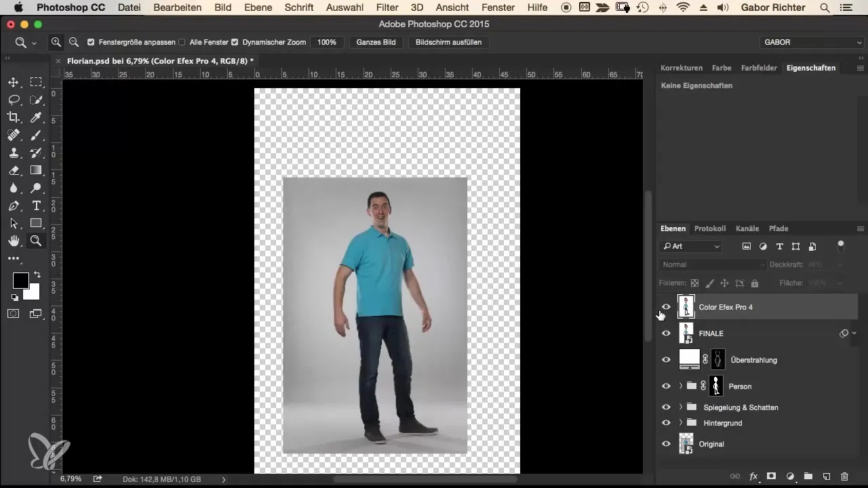
Task: Hide the Original layer visibility
Action: tap(666, 444)
